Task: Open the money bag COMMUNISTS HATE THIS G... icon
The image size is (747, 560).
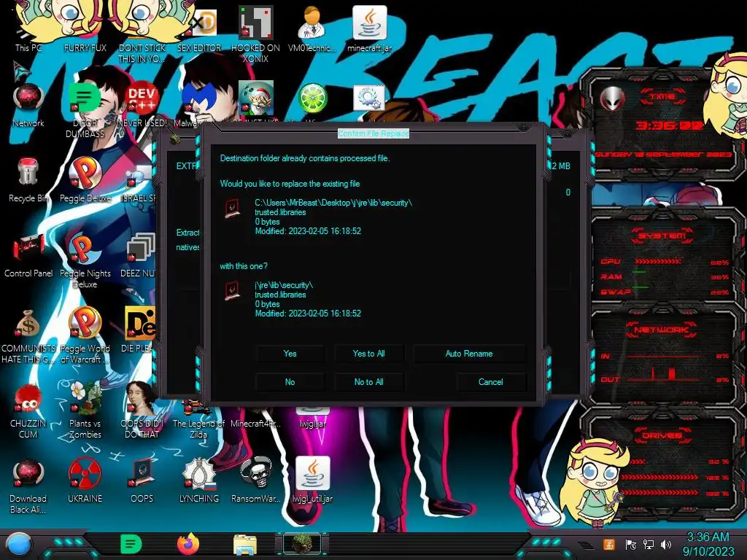Action: click(28, 335)
